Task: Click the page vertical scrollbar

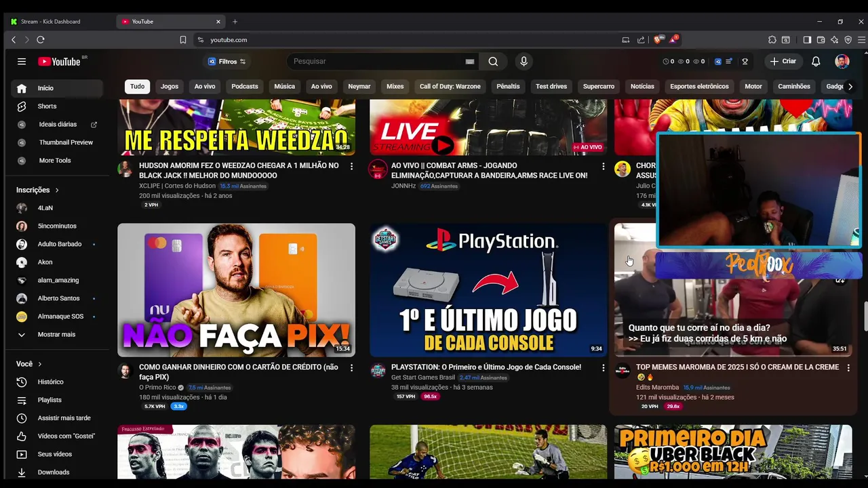Action: pyautogui.click(x=865, y=315)
